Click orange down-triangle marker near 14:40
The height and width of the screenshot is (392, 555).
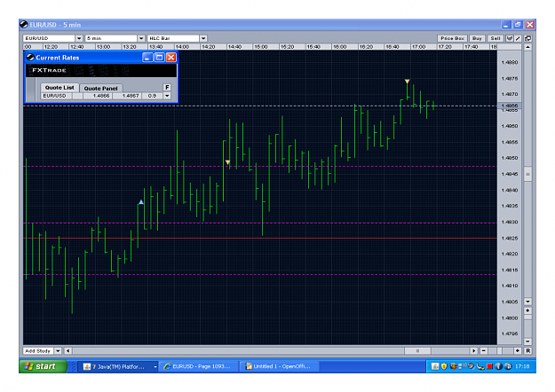[227, 162]
